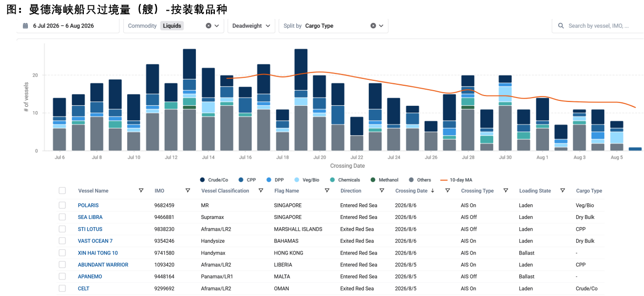Sort by Vessel Name column header
The image size is (644, 296).
(x=93, y=191)
